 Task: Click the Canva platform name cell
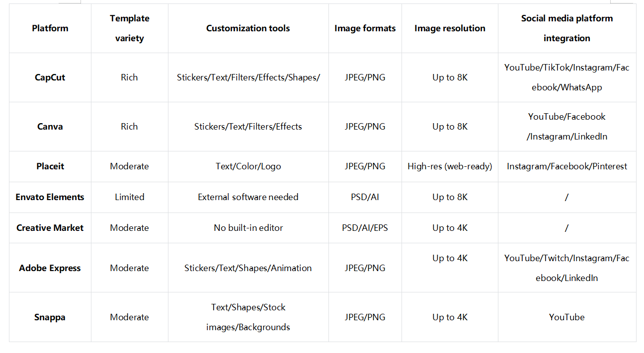point(50,127)
